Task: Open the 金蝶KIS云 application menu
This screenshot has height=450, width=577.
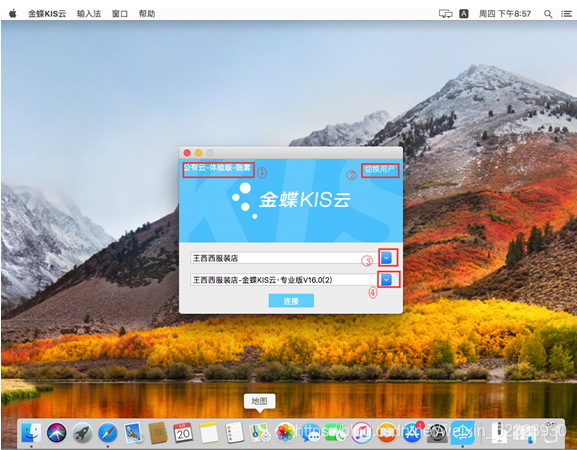Action: [47, 14]
